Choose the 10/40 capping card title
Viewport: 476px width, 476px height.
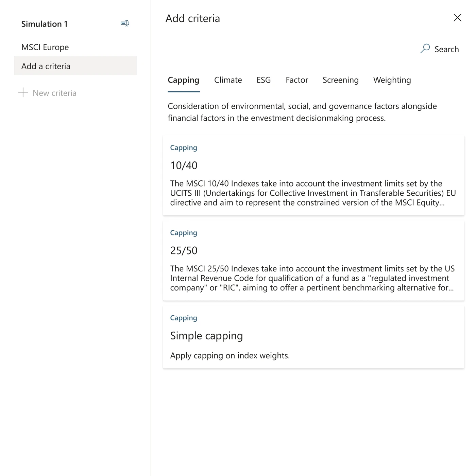click(184, 165)
